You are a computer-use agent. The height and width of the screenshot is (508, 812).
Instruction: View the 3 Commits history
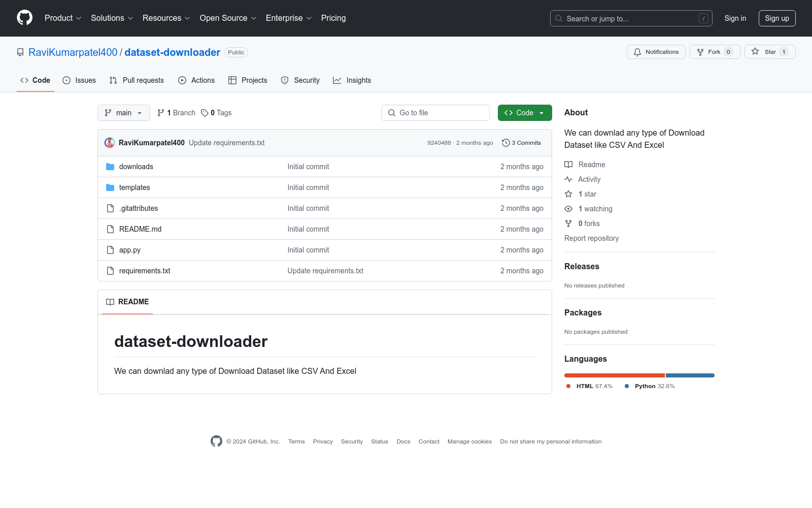click(x=521, y=143)
